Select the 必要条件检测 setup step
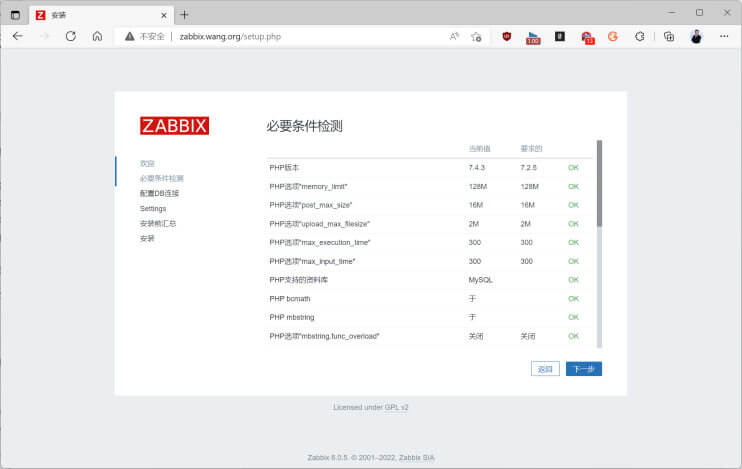Image resolution: width=742 pixels, height=469 pixels. 161,178
